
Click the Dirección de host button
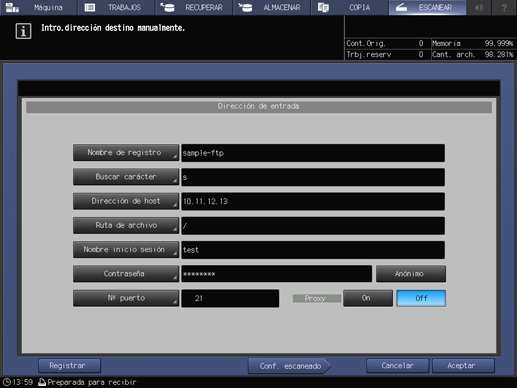[x=126, y=201]
